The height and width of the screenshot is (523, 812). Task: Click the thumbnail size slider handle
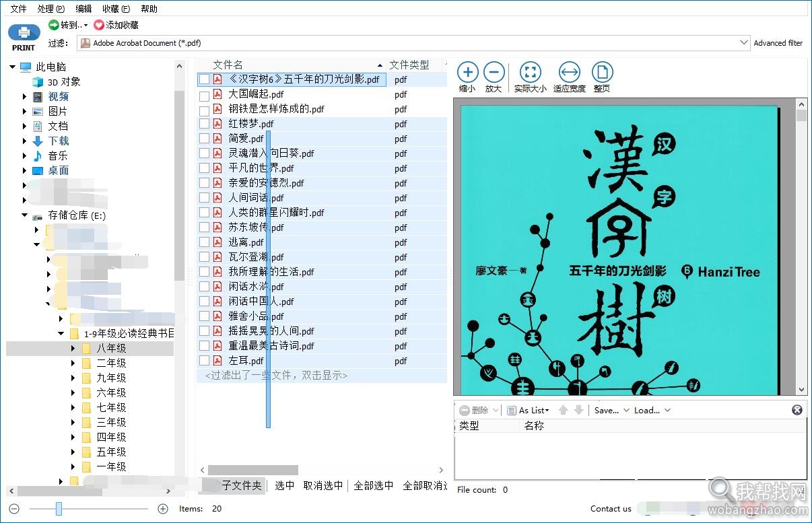point(59,509)
